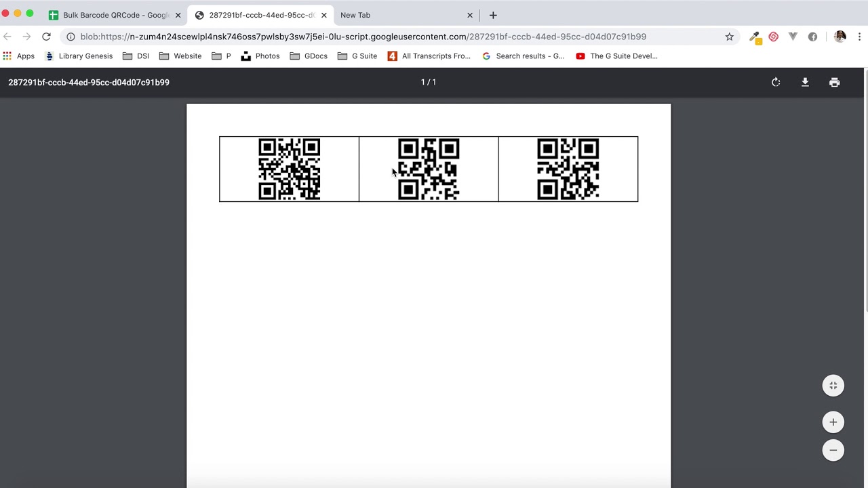Click the middle QR code
The width and height of the screenshot is (868, 488).
pos(429,169)
